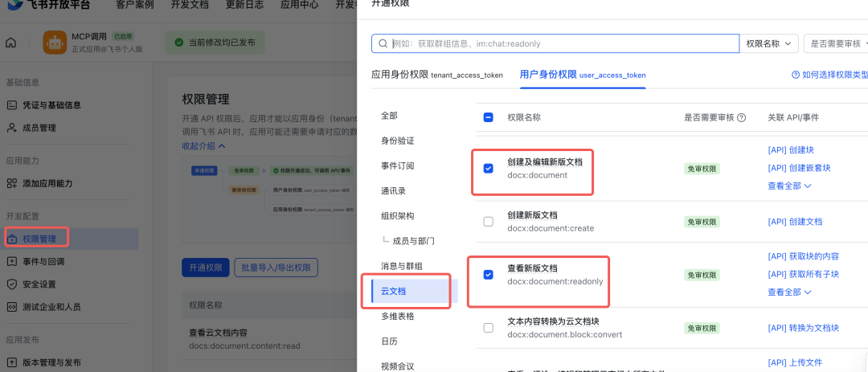
Task: Select 消息与群组 permission category
Action: (402, 266)
